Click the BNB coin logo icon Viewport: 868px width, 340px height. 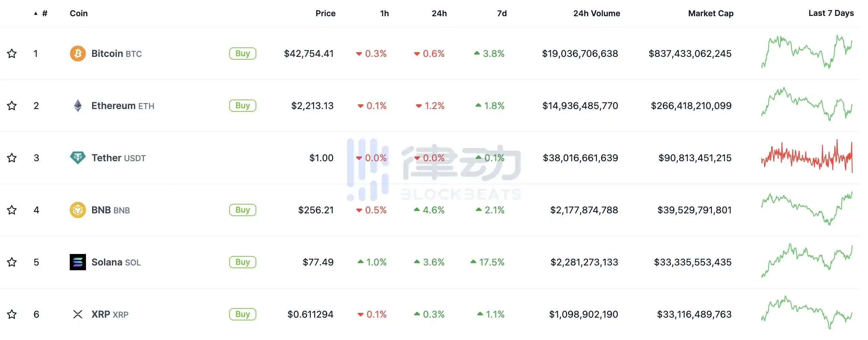pyautogui.click(x=78, y=210)
